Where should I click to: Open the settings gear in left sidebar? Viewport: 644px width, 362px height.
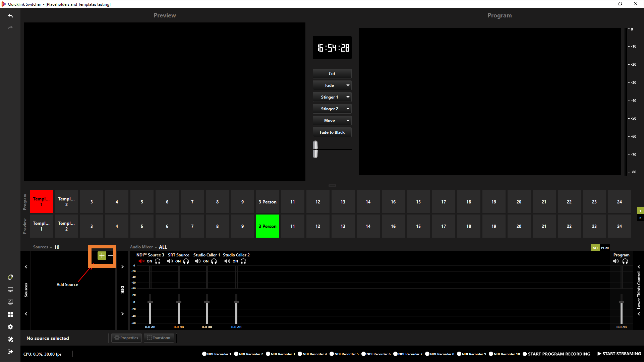10,327
